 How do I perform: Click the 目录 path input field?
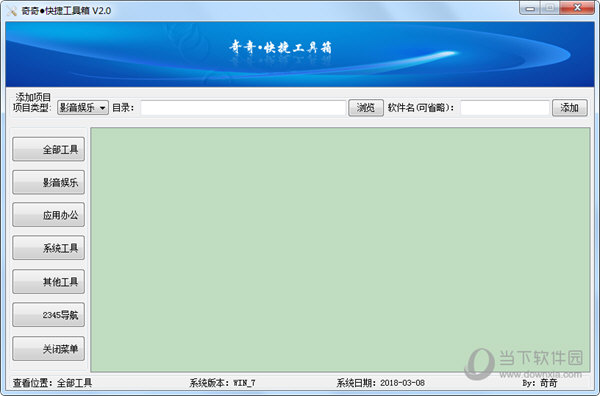(x=243, y=108)
